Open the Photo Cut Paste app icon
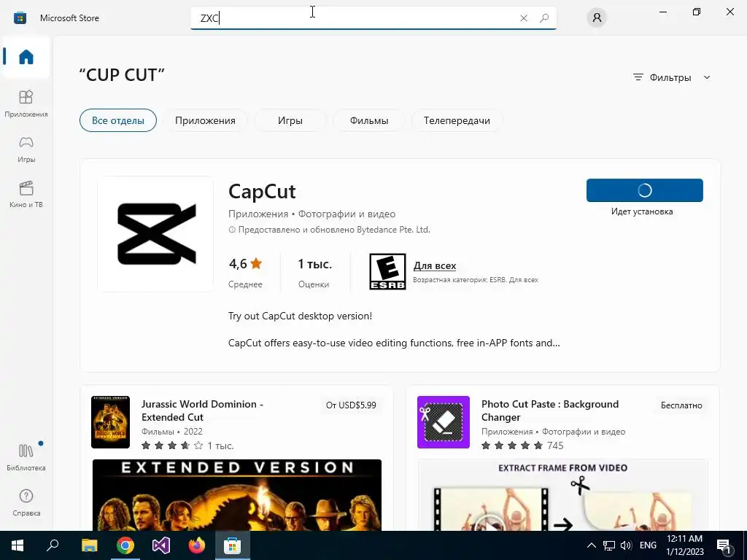The width and height of the screenshot is (747, 560). point(444,422)
